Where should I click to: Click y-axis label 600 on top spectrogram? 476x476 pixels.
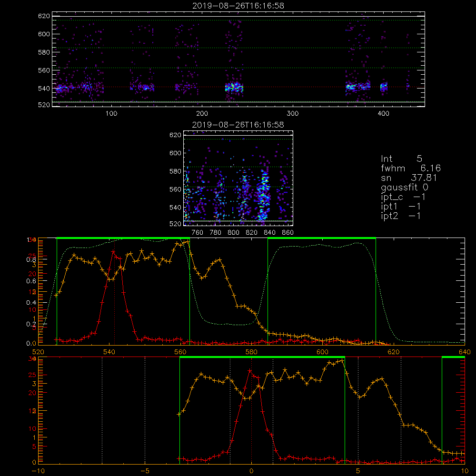tap(44, 34)
